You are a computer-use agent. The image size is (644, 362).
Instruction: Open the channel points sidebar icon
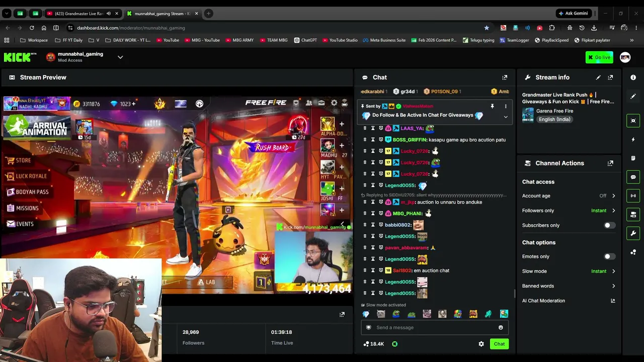click(x=633, y=252)
